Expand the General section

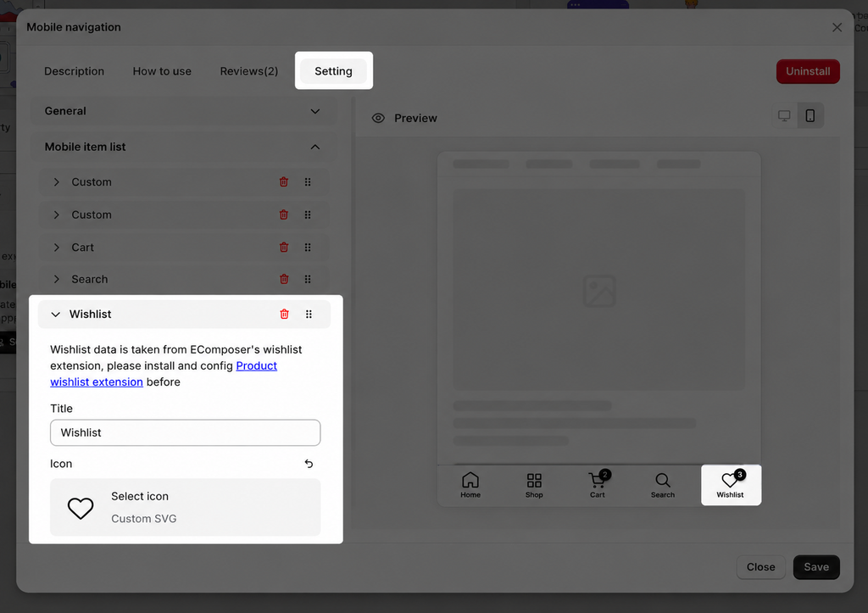[x=183, y=111]
